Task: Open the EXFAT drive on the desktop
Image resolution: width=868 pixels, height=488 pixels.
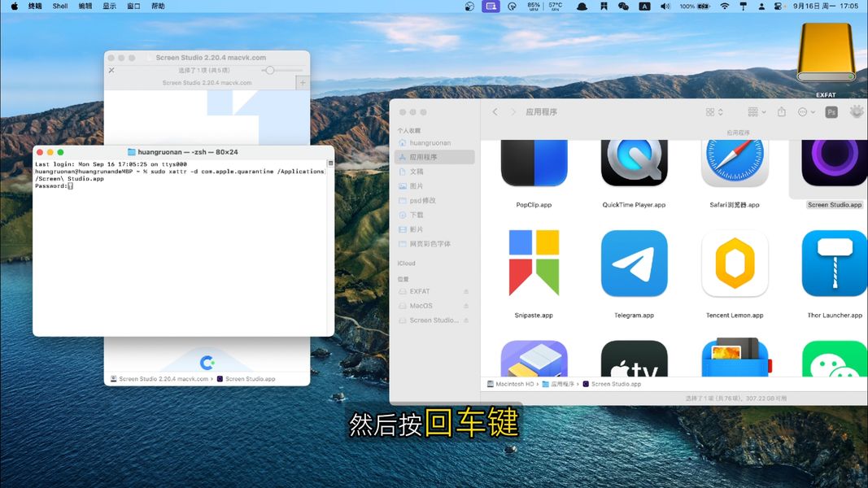Action: click(x=826, y=54)
